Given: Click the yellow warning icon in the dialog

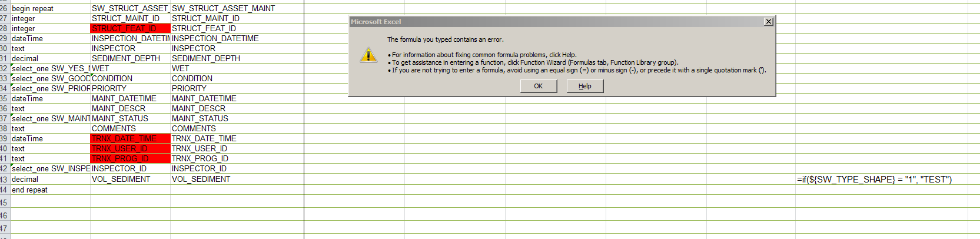Looking at the screenshot, I should [x=368, y=55].
